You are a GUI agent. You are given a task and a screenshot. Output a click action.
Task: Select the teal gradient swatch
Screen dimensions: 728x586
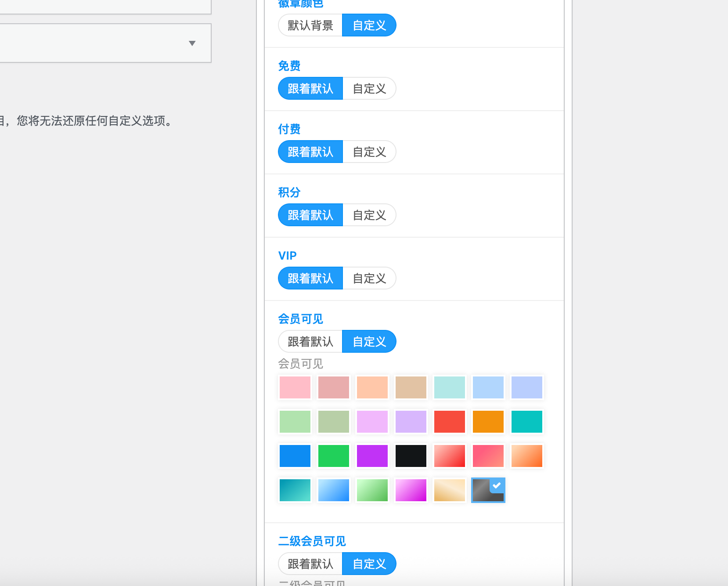(x=295, y=490)
